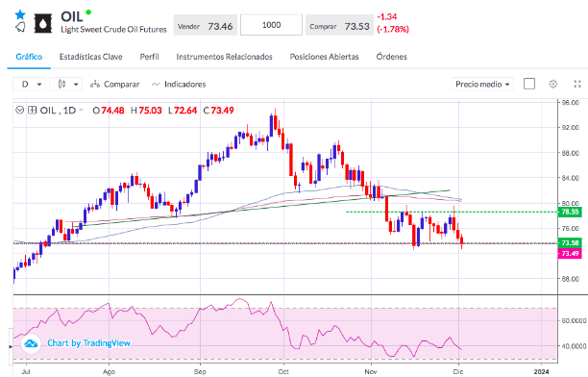Open the Instrumentos Relacionados tab
This screenshot has height=377, width=588.
(x=224, y=57)
